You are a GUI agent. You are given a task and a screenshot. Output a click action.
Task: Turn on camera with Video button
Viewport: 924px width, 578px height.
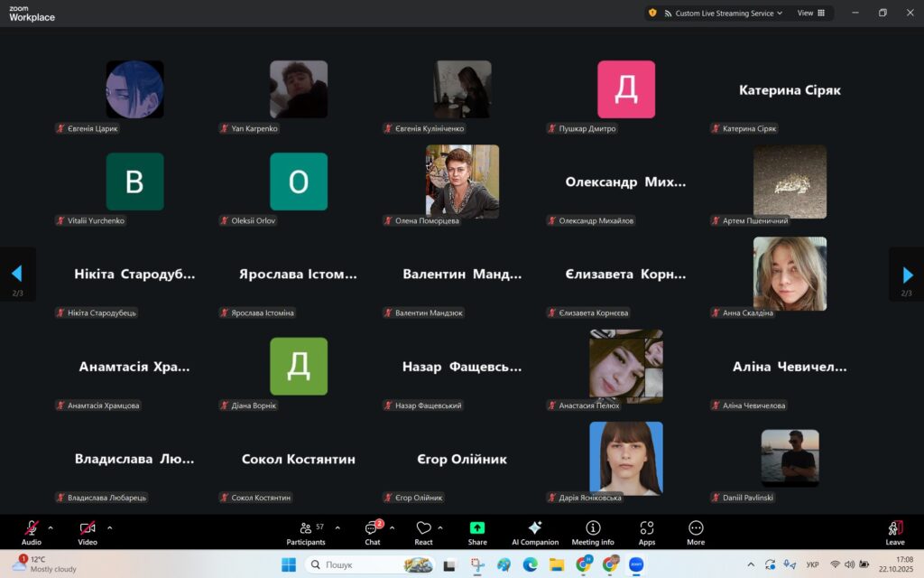click(88, 532)
